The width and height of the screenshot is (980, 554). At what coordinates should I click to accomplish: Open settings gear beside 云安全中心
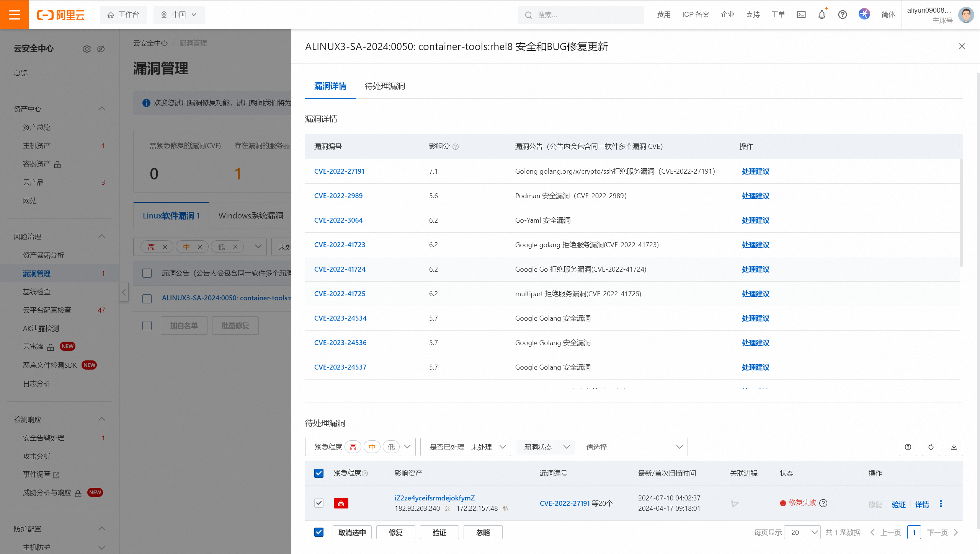click(87, 49)
